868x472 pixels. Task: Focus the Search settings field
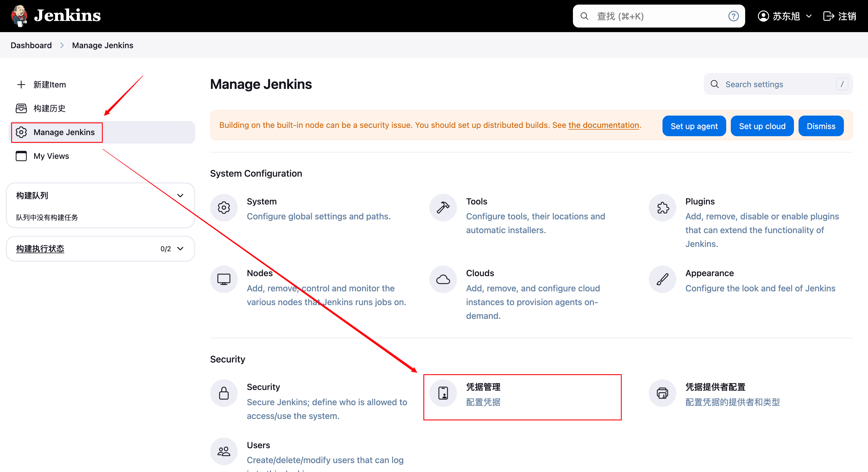click(778, 84)
